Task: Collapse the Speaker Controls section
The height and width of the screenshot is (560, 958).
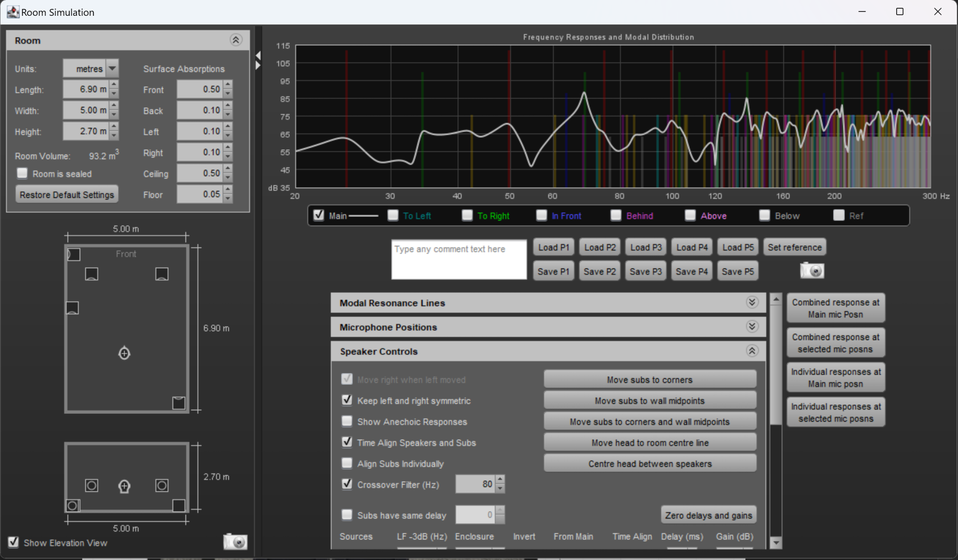Action: [x=752, y=351]
